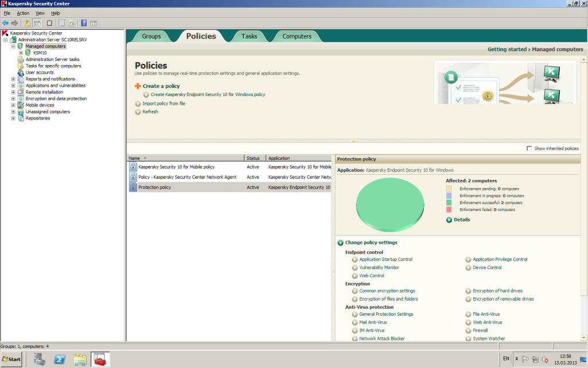Click the Import policy from file link

coord(164,103)
